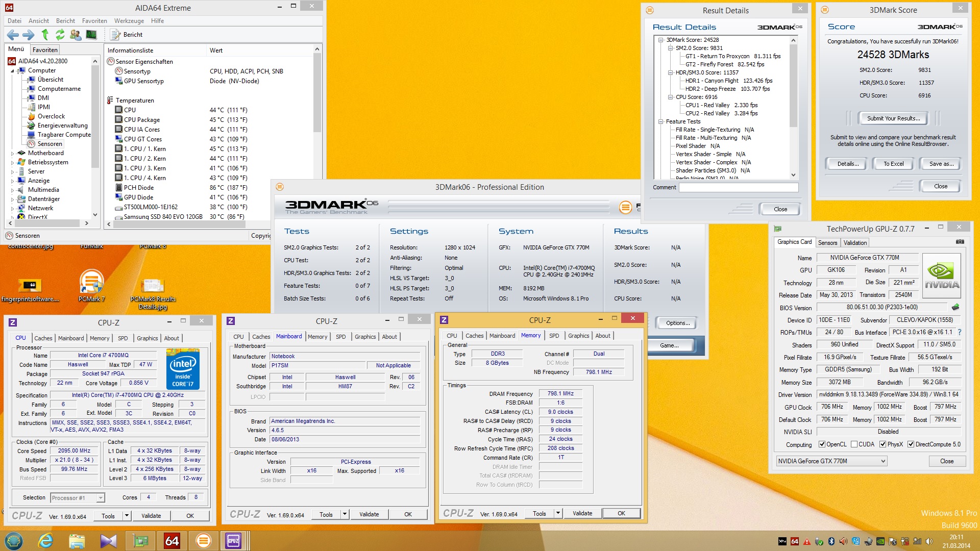Click the Details... button in 3DMark Score
The height and width of the screenshot is (551, 980).
(x=848, y=164)
